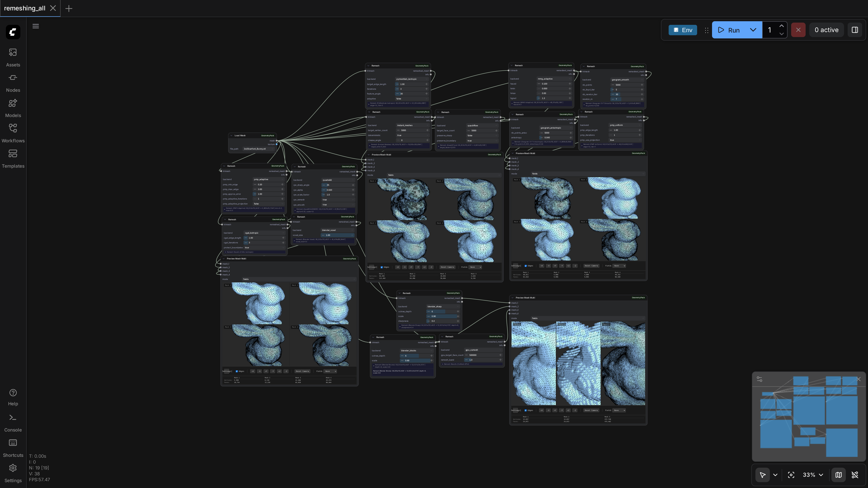Open the Workflows panel
The height and width of the screenshot is (488, 868).
(13, 133)
